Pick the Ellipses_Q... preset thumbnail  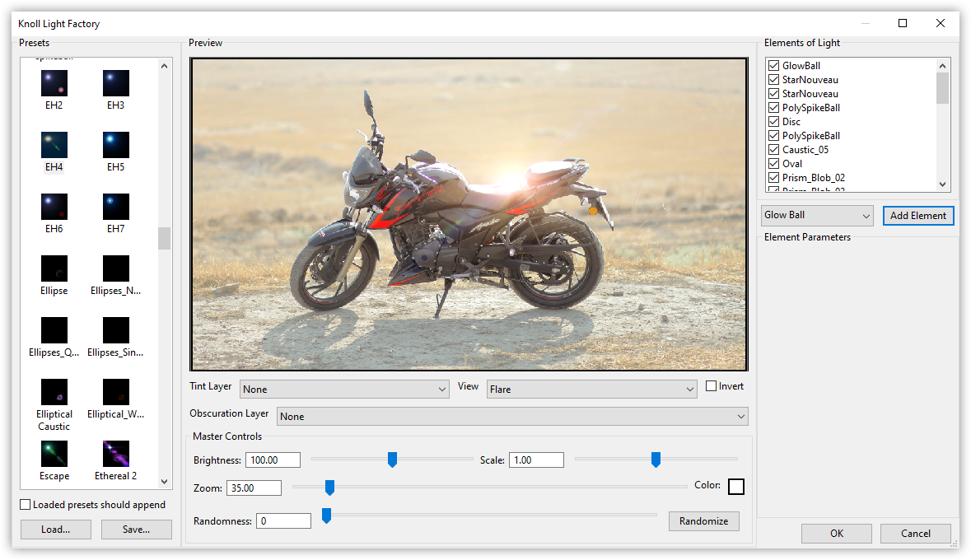[x=54, y=330]
